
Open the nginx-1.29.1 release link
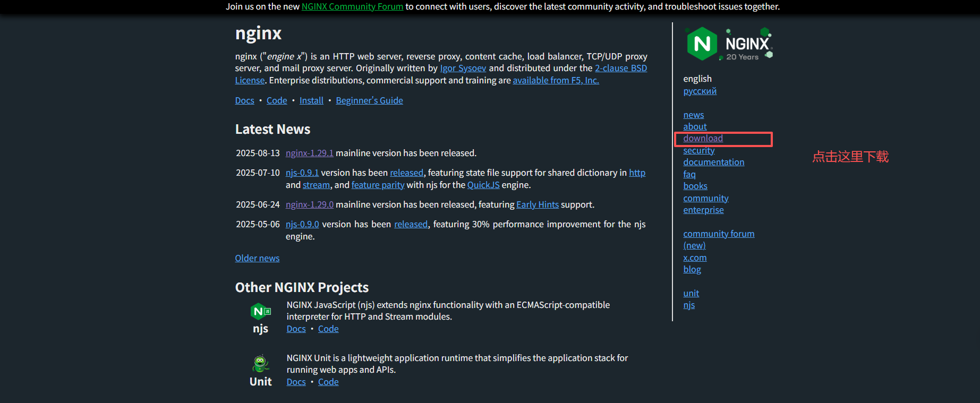point(310,153)
